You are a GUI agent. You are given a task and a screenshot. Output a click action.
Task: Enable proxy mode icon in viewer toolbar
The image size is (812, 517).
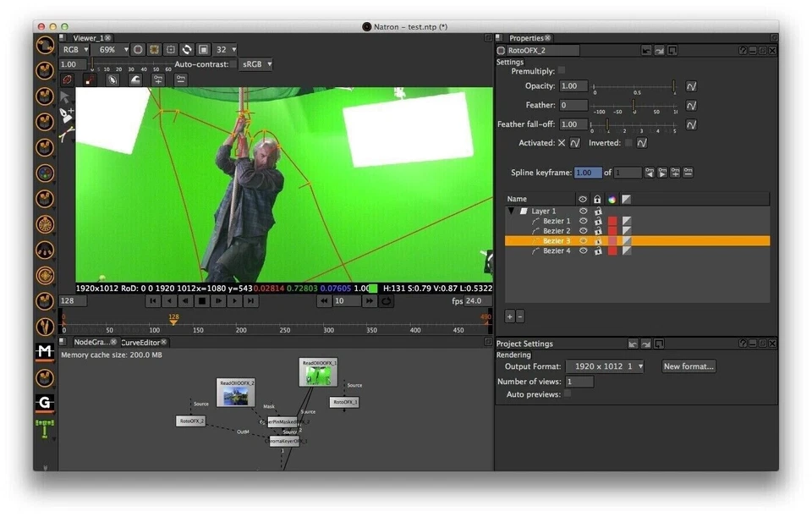point(139,49)
